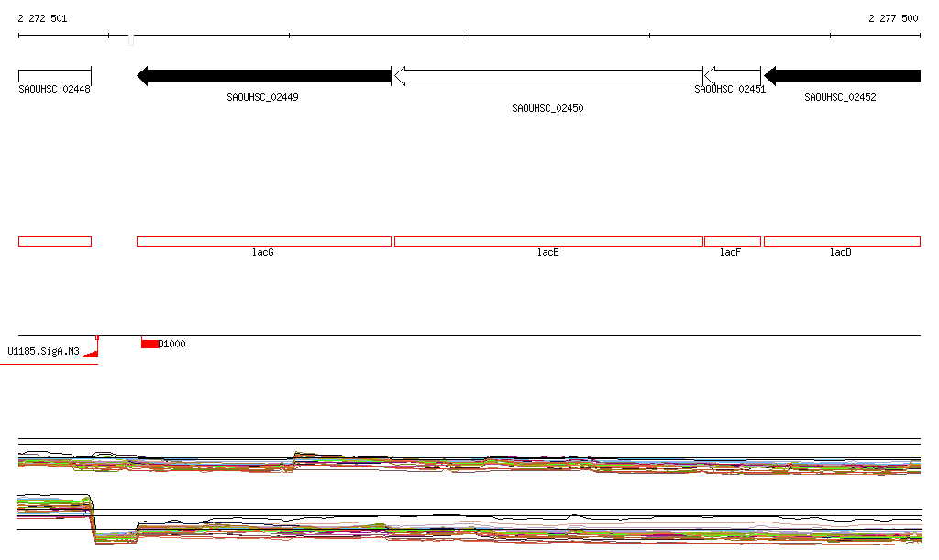
Task: Click the small SAOUHSC_02451 gene arrow
Action: 733,76
